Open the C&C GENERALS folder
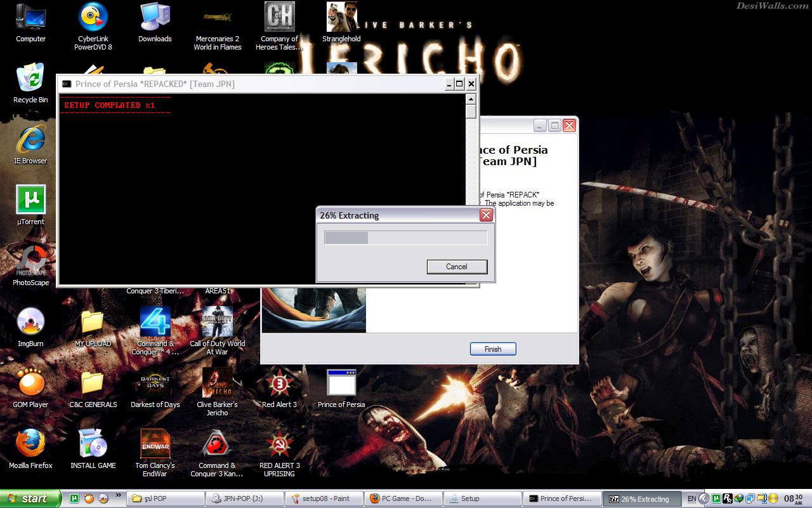Image resolution: width=812 pixels, height=508 pixels. click(93, 389)
